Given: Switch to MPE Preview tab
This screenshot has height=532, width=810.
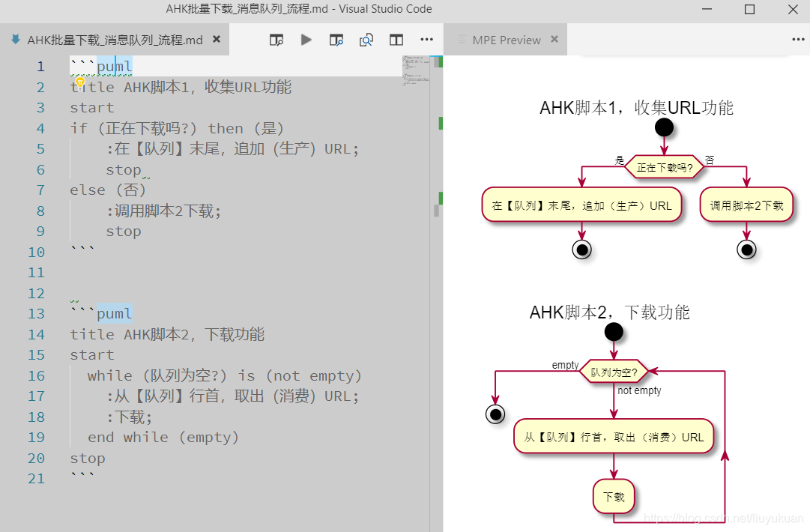Looking at the screenshot, I should click(x=506, y=40).
